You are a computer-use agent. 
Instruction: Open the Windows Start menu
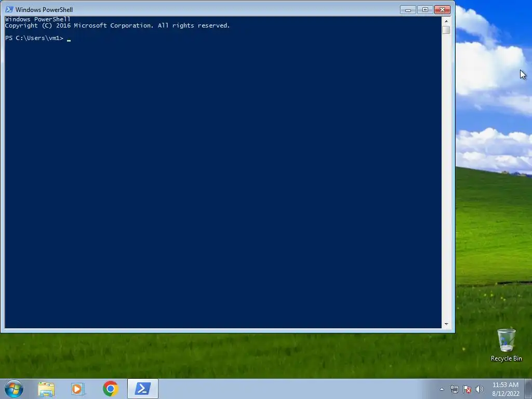point(14,389)
